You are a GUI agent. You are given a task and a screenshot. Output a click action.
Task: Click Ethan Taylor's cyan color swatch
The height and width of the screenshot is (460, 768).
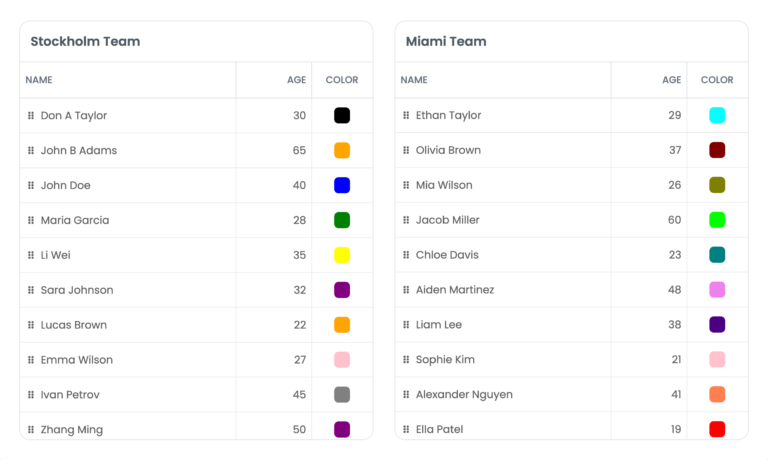717,116
